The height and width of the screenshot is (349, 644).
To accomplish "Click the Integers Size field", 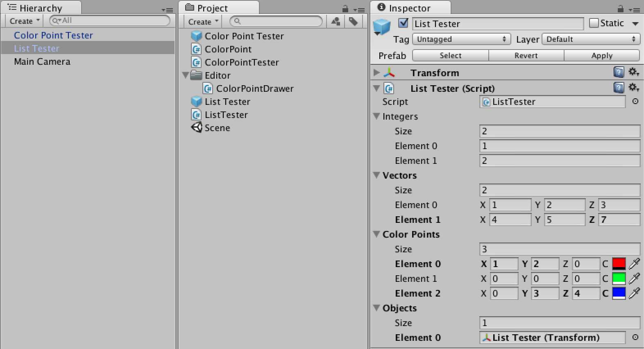I will point(560,131).
